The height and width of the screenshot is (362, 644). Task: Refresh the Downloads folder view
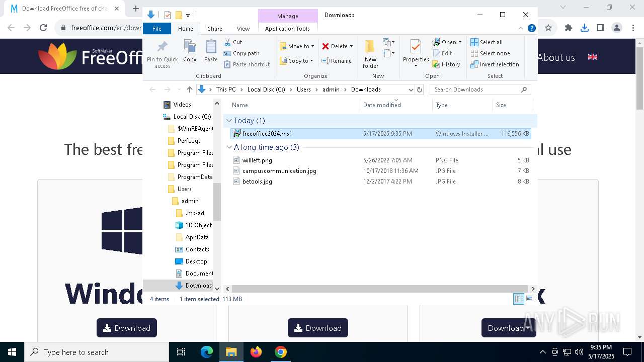point(420,89)
